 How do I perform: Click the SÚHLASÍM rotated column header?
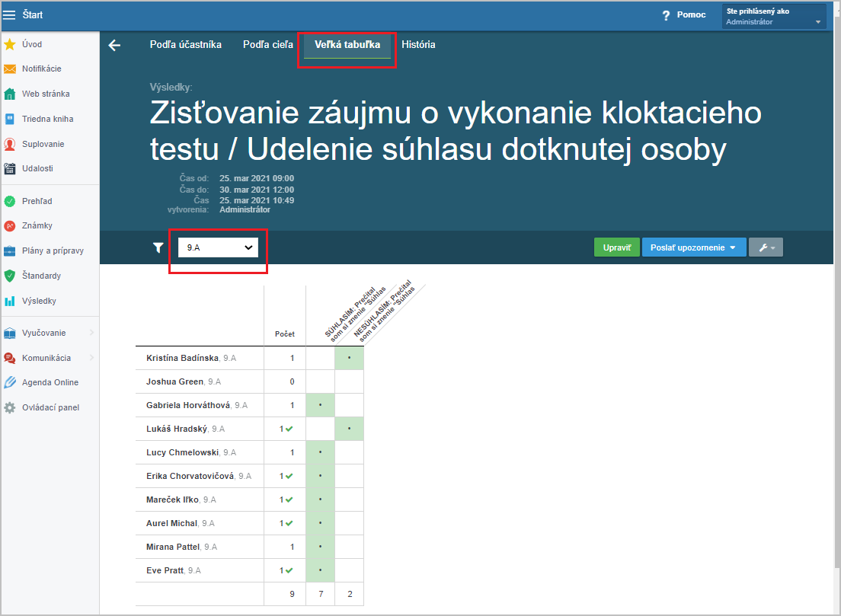click(355, 314)
